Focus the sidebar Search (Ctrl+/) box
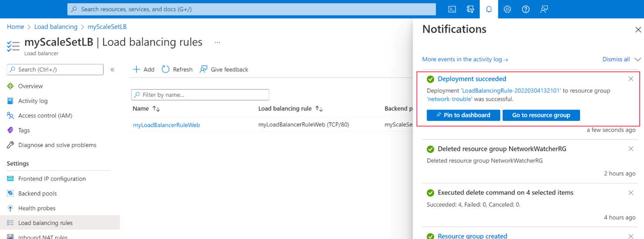644x239 pixels. pyautogui.click(x=55, y=70)
